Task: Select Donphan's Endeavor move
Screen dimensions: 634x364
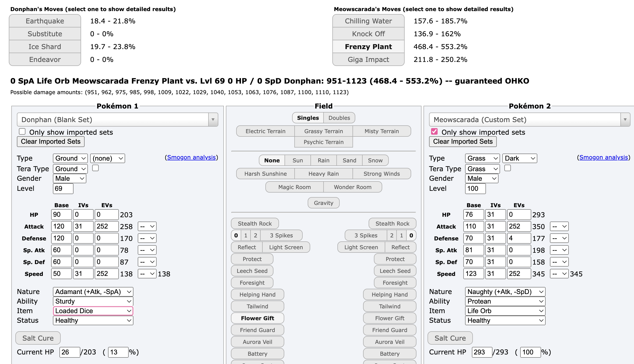Action: [x=45, y=59]
